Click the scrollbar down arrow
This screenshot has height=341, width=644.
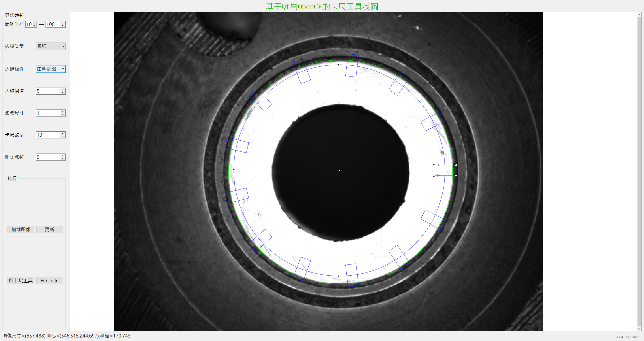pyautogui.click(x=639, y=329)
